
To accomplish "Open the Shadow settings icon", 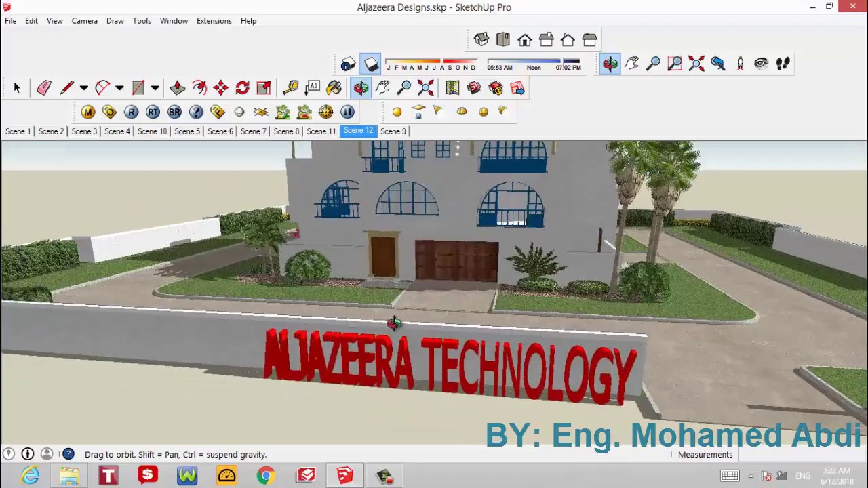I will 348,64.
